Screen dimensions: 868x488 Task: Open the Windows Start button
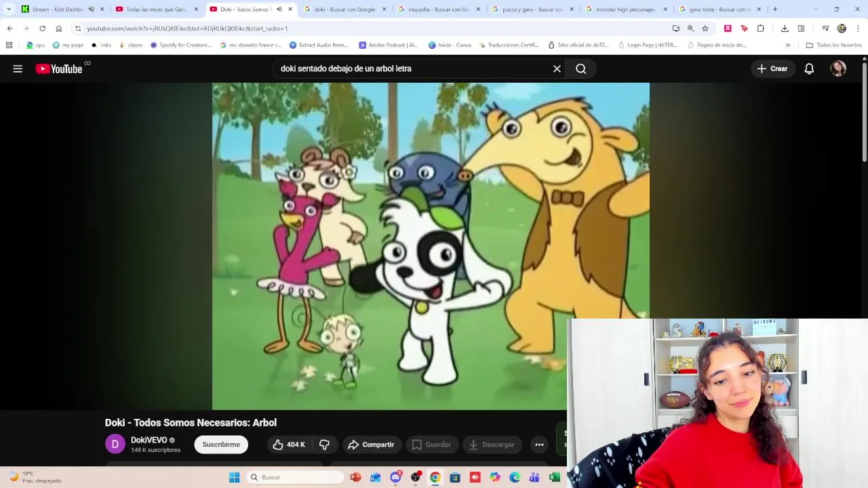click(234, 477)
